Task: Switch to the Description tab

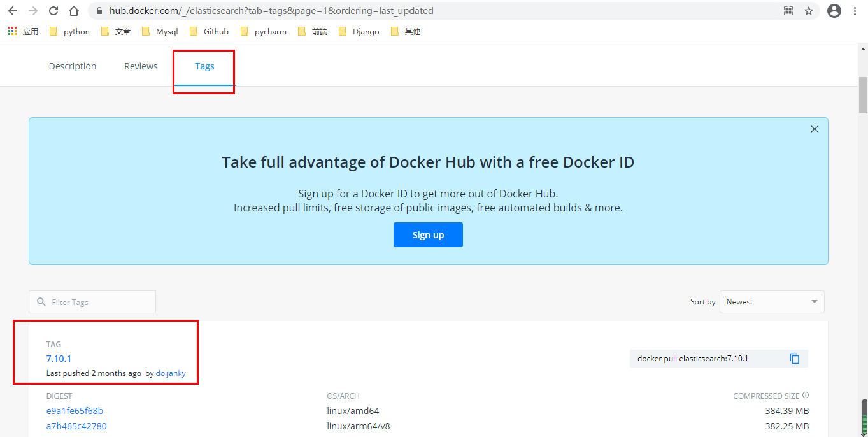Action: tap(73, 66)
